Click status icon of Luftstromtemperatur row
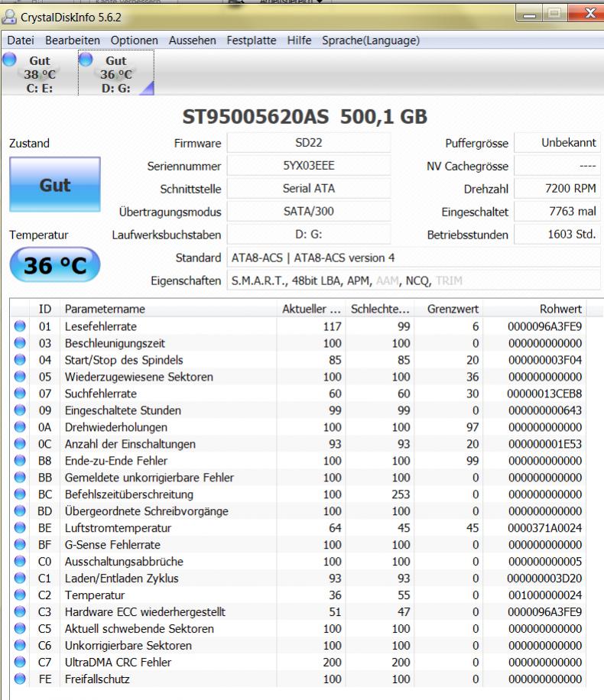 20,527
